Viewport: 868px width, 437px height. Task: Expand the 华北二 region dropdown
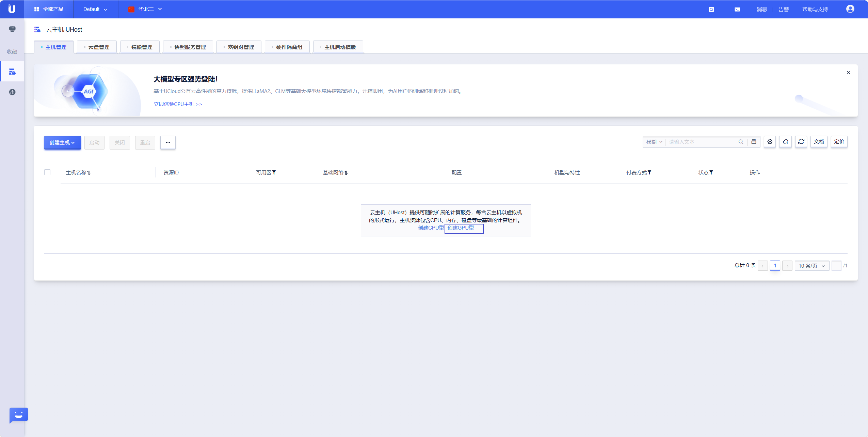tap(145, 9)
